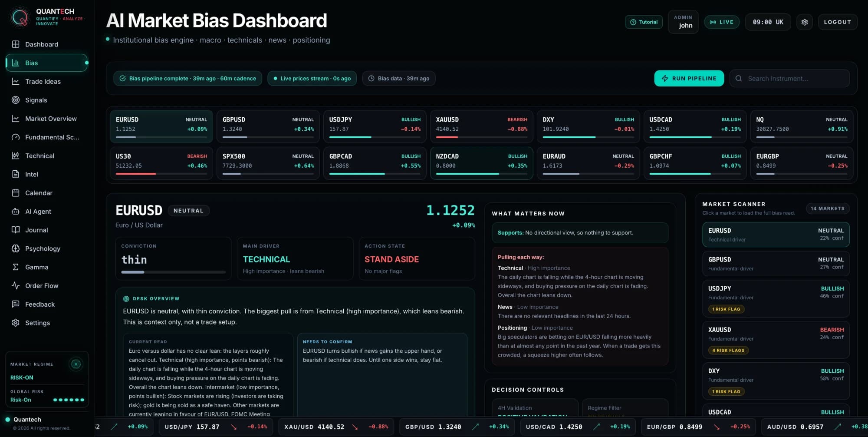This screenshot has height=437, width=868.
Task: Load DXY in the Market Scanner
Action: coord(776,381)
